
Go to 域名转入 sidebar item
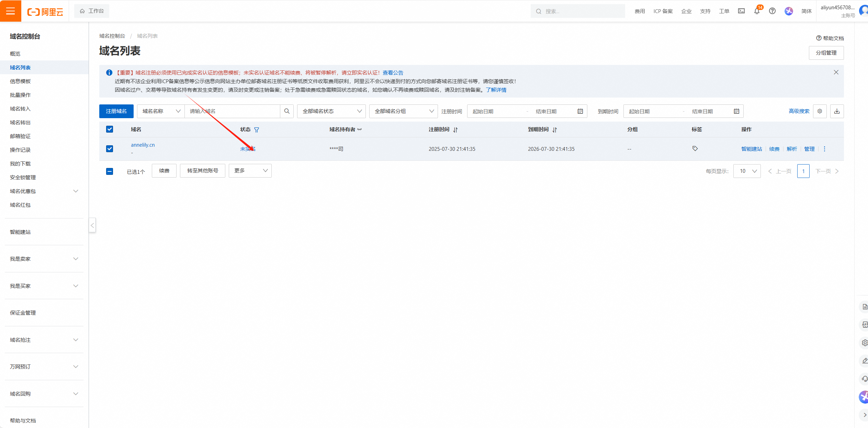tap(20, 109)
